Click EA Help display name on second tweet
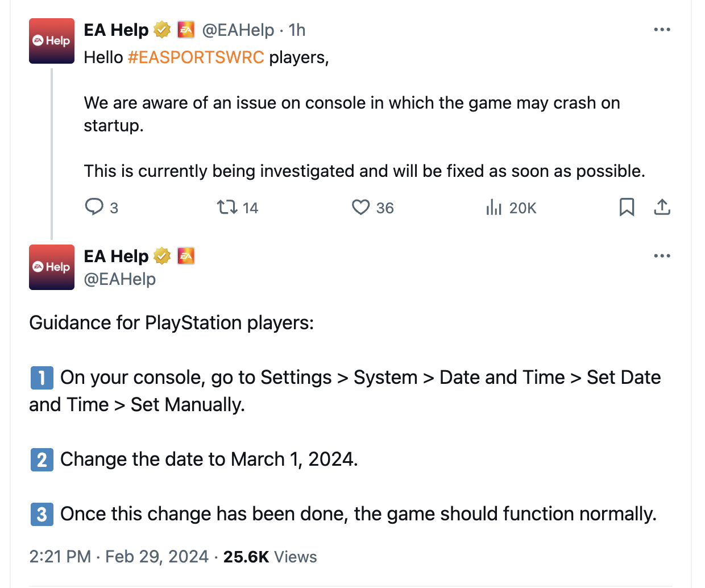Image resolution: width=705 pixels, height=588 pixels. click(x=116, y=256)
